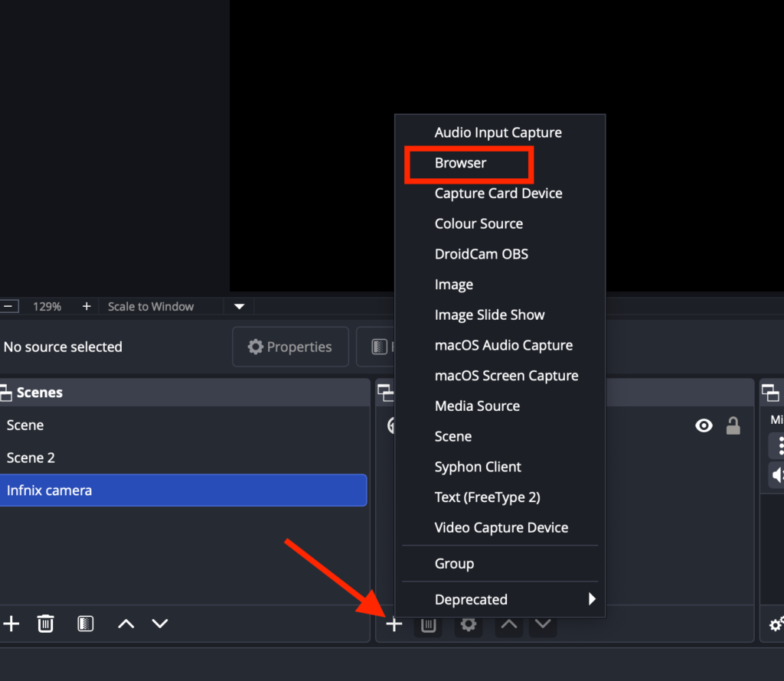
Task: Toggle source visibility eye icon
Action: (704, 425)
